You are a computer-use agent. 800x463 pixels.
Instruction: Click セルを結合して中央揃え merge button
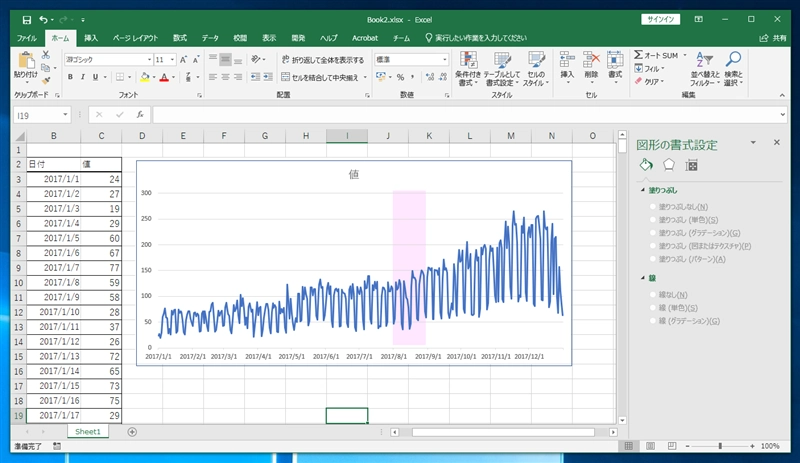tap(319, 77)
